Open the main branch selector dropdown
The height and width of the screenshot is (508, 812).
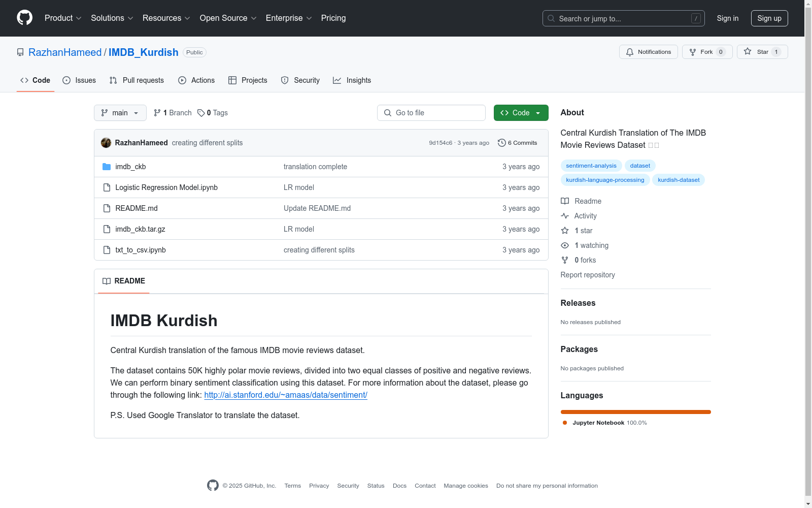click(120, 113)
